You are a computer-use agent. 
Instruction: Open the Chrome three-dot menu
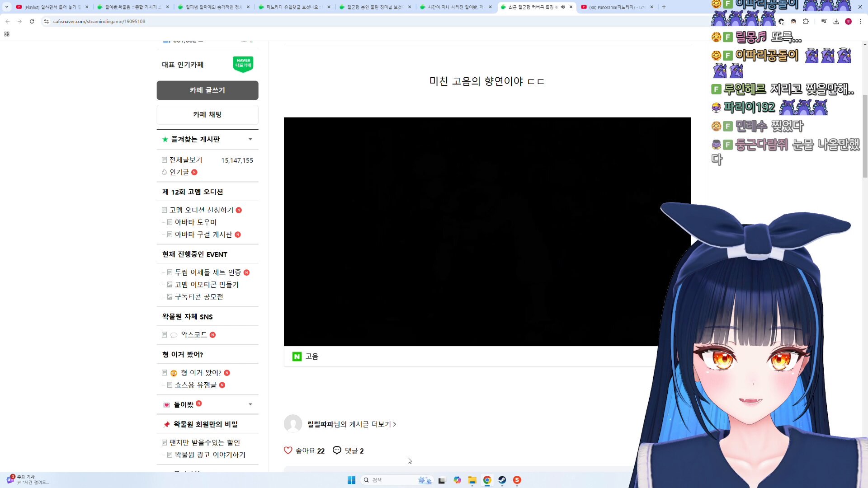pyautogui.click(x=860, y=21)
